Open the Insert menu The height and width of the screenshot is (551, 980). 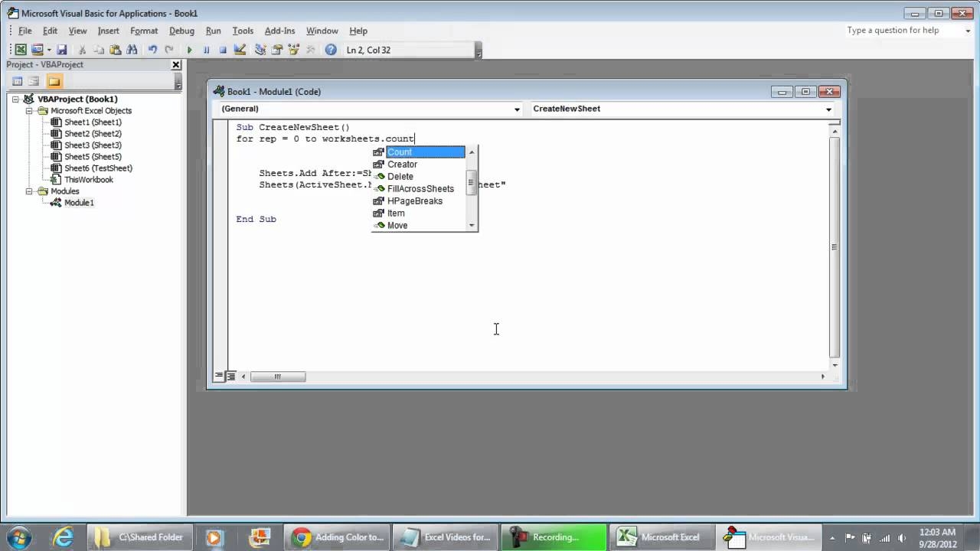point(108,31)
